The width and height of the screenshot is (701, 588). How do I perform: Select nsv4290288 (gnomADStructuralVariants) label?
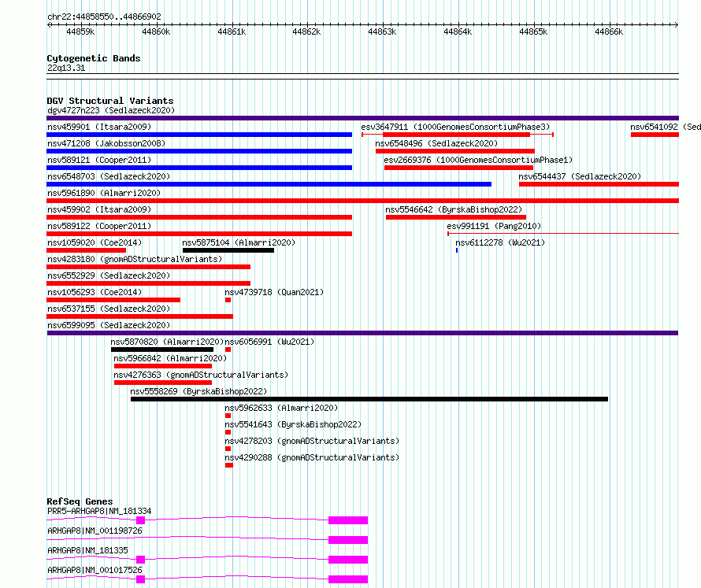point(312,457)
